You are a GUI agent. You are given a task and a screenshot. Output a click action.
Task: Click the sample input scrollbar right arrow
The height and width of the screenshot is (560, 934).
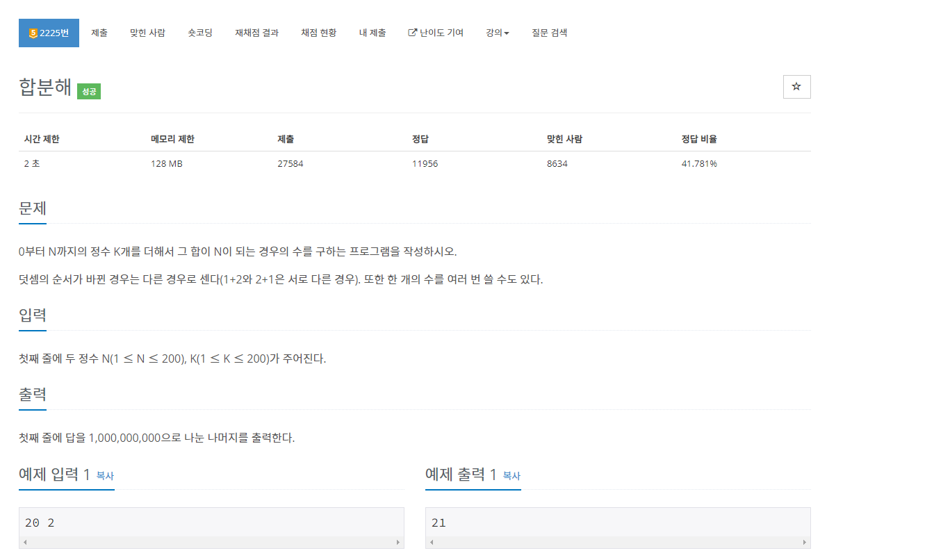[398, 542]
